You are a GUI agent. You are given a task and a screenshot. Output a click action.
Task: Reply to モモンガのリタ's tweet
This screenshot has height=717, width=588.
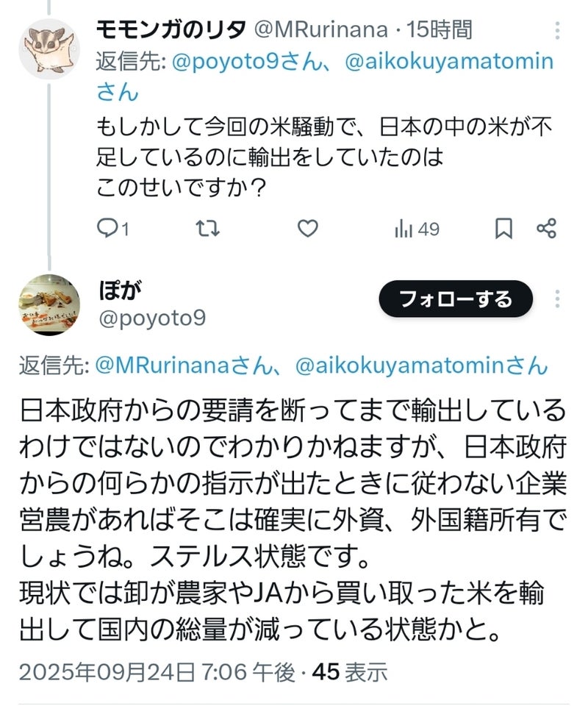click(112, 228)
